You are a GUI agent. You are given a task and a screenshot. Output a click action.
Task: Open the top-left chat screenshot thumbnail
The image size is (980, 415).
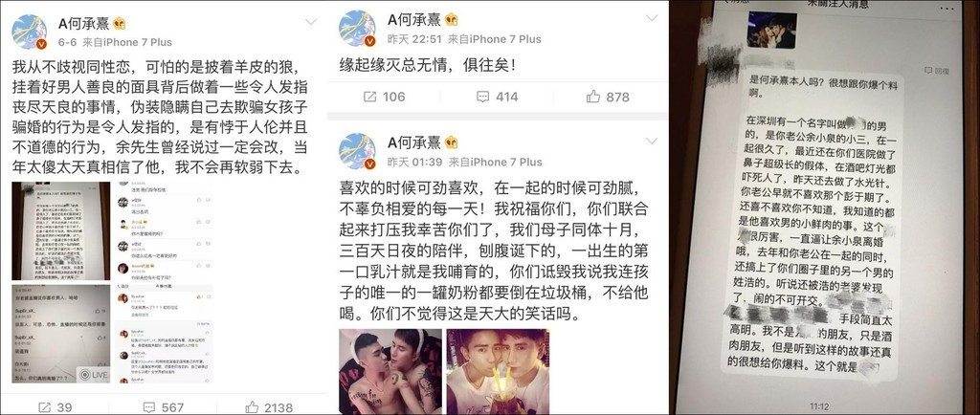61,230
